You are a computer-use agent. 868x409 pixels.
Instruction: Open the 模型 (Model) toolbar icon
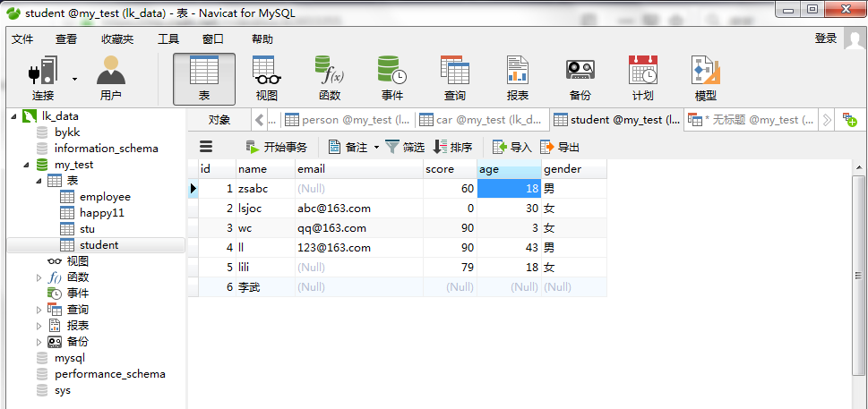coord(705,79)
